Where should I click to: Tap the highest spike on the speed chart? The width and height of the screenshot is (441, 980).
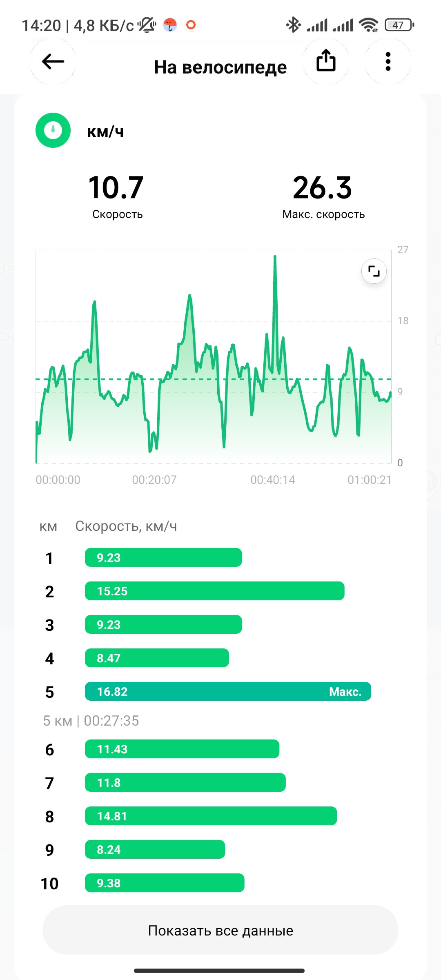click(x=275, y=257)
